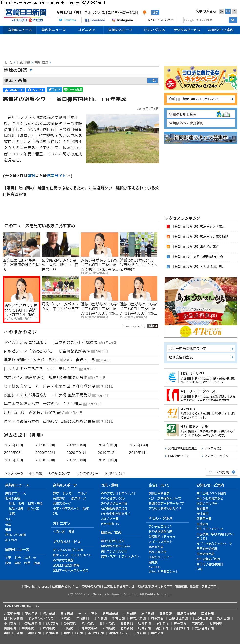
Task: Expand バナー広告掲載について link
Action: pyautogui.click(x=200, y=349)
